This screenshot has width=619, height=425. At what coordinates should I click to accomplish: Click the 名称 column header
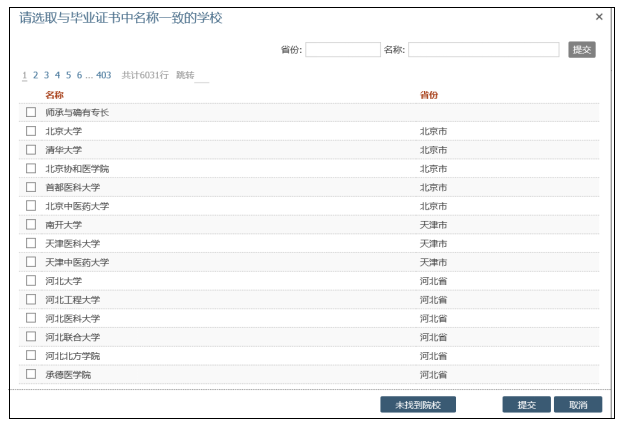tap(54, 95)
